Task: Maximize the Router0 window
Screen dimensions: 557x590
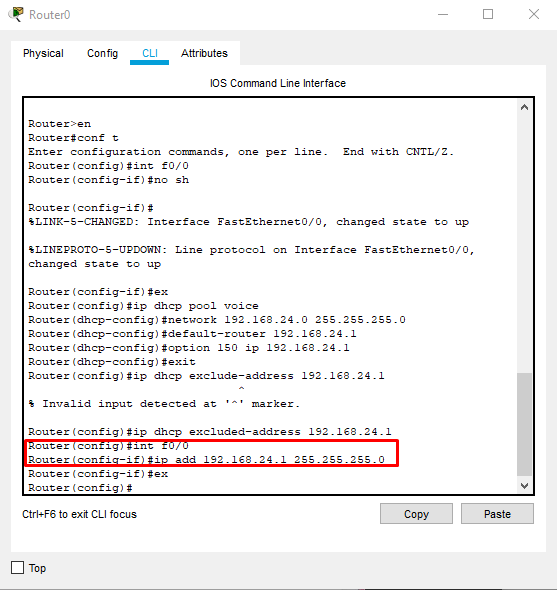Action: pos(488,15)
